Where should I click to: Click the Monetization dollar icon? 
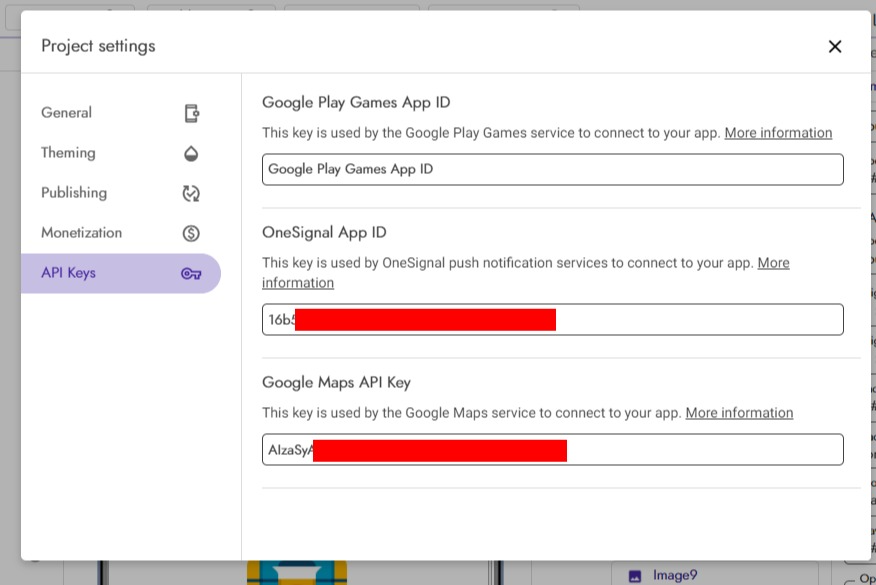(x=191, y=233)
